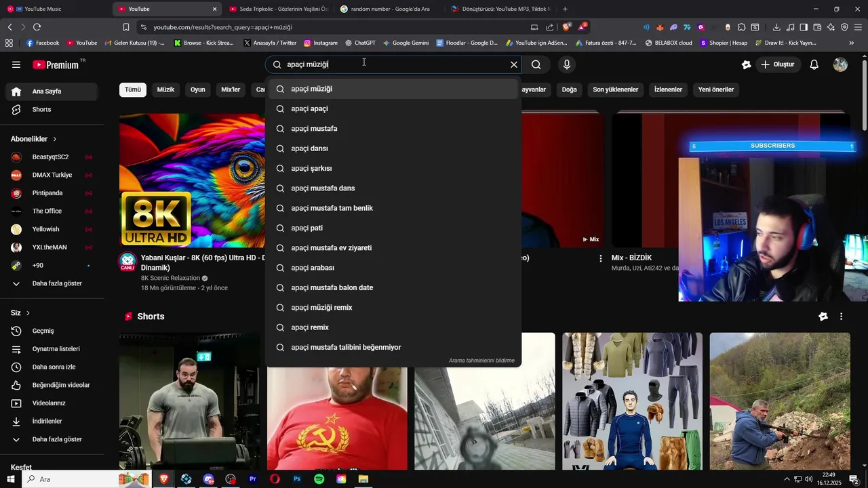Open the notifications bell
The width and height of the screenshot is (868, 488).
(814, 65)
